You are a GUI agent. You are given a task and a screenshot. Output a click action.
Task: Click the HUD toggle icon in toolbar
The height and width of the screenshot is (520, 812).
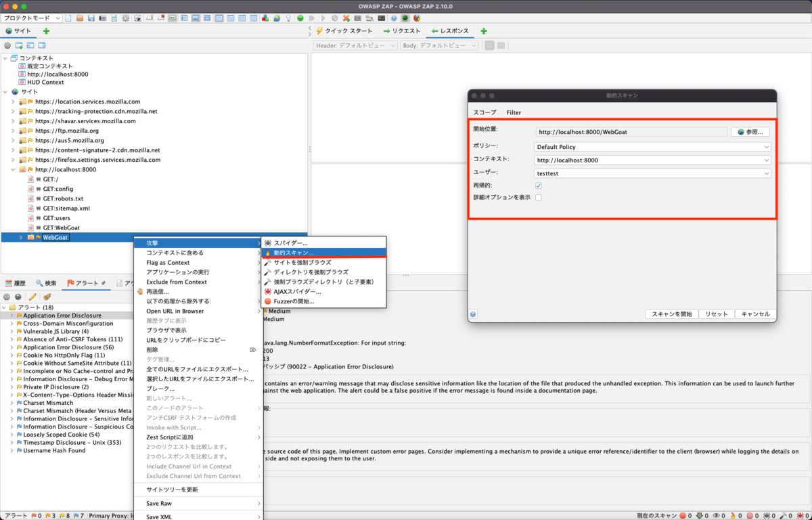point(405,18)
